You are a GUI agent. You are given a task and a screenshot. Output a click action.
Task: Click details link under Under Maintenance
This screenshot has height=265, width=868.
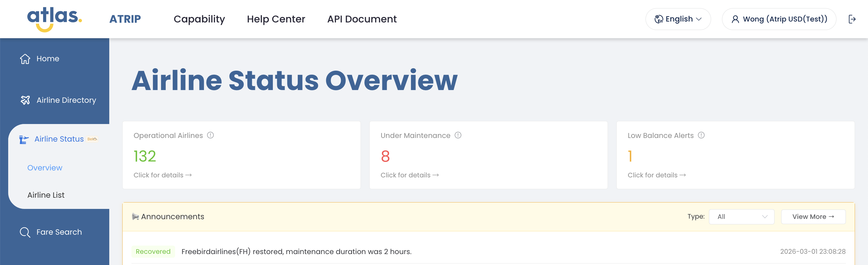(x=409, y=175)
